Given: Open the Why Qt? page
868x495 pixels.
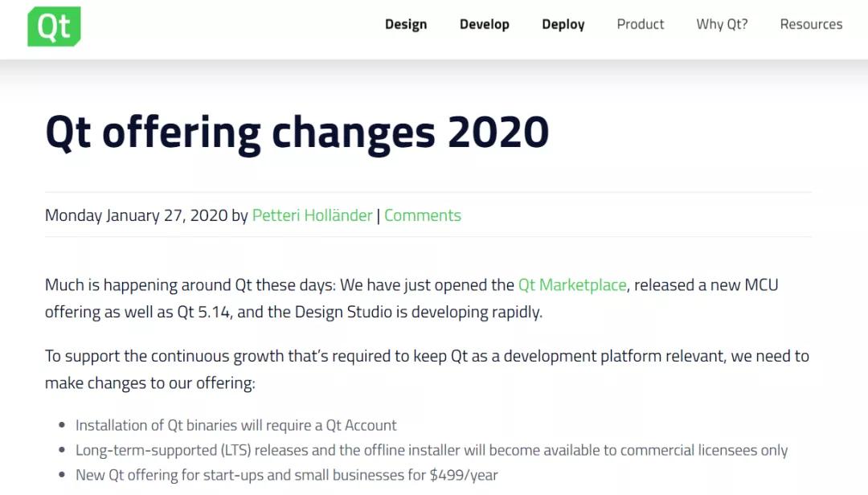Looking at the screenshot, I should [722, 24].
